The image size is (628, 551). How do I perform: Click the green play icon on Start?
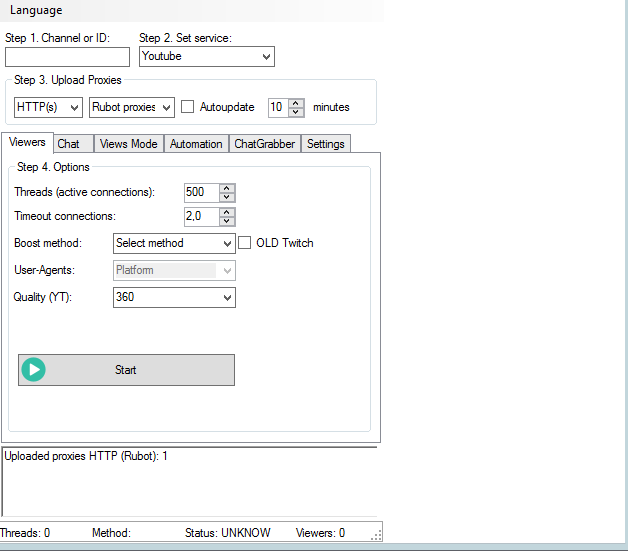[x=35, y=370]
